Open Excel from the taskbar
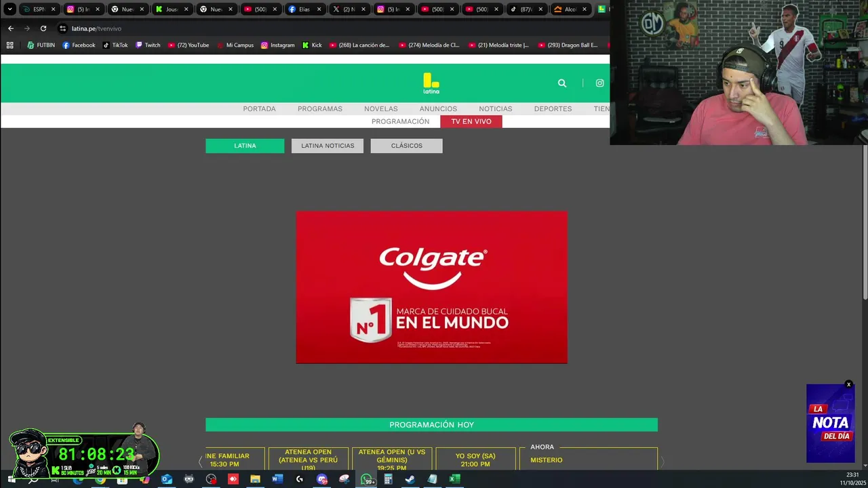This screenshot has width=868, height=488. (454, 479)
